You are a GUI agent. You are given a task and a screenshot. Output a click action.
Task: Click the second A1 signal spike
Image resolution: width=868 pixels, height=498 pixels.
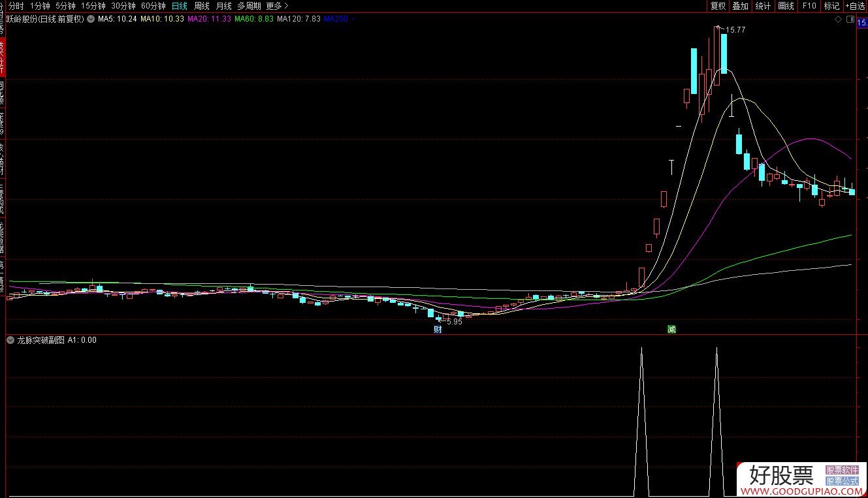716,421
